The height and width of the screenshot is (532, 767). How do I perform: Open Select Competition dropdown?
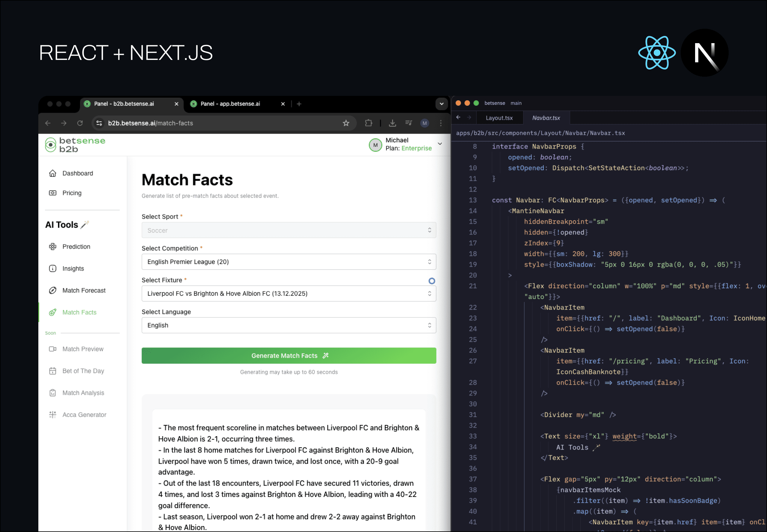coord(289,262)
